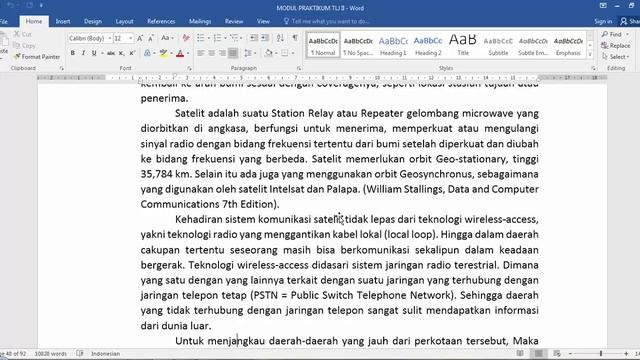Click Tell me what you want search box
This screenshot has width=640, height=360.
coord(327,21)
